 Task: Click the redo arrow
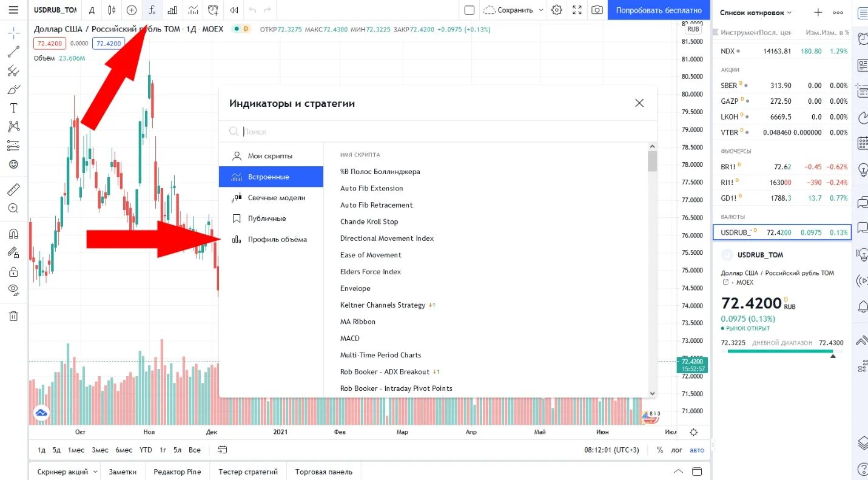(x=267, y=10)
